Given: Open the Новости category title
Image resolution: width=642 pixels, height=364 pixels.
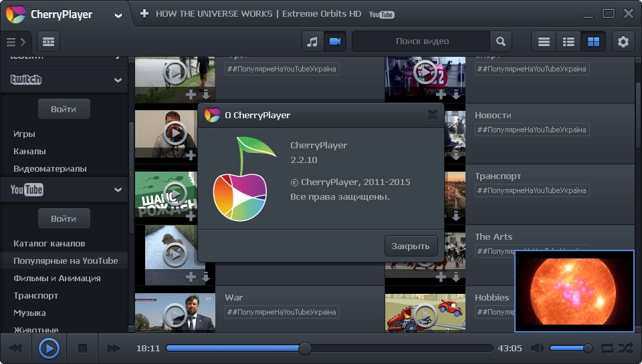Looking at the screenshot, I should pyautogui.click(x=493, y=116).
